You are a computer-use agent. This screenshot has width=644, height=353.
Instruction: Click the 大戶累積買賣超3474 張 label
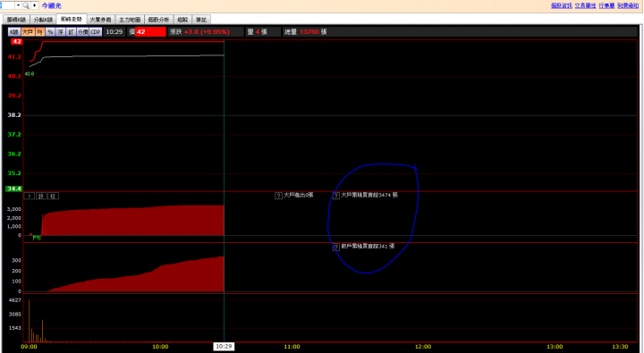(x=369, y=195)
